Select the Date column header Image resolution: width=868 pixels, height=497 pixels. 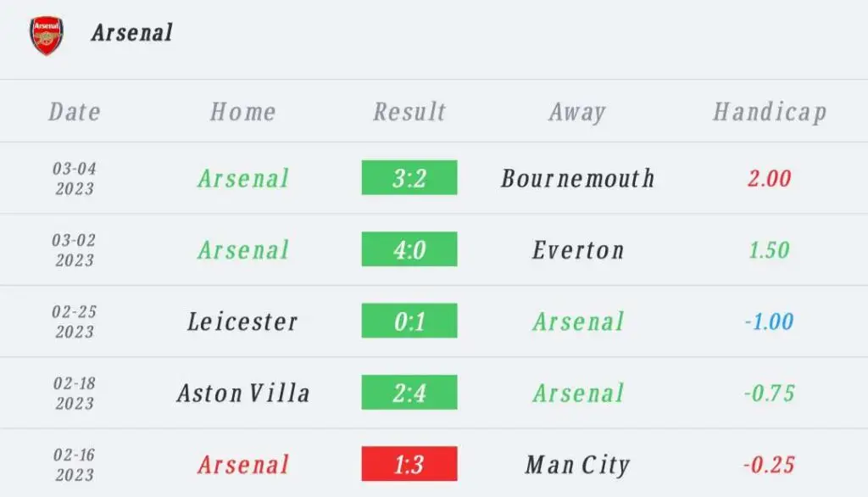coord(75,112)
